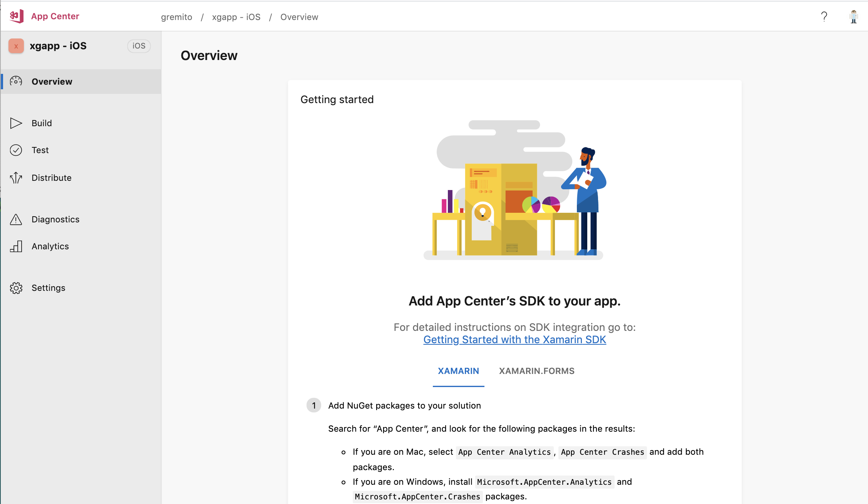Click the red xgapp app icon
868x504 pixels.
tap(16, 46)
